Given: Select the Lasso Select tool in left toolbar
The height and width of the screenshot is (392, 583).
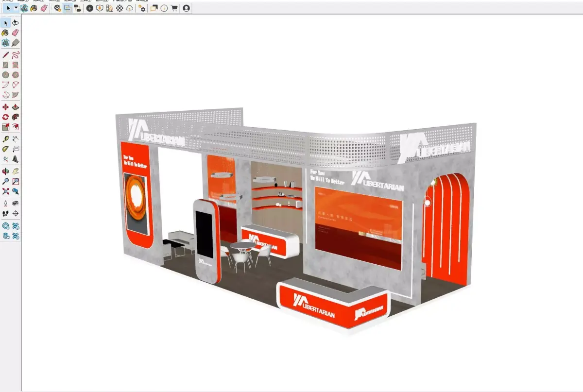Looking at the screenshot, I should [x=16, y=22].
